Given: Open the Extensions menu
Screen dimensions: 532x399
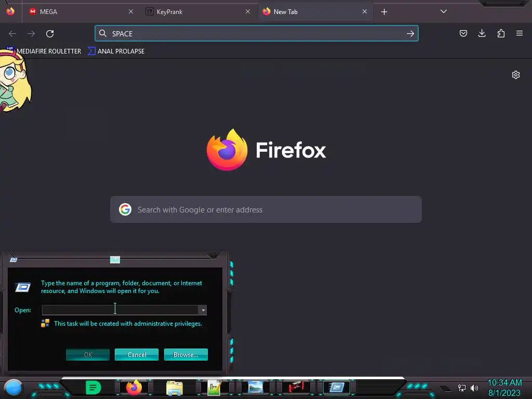Looking at the screenshot, I should (501, 33).
